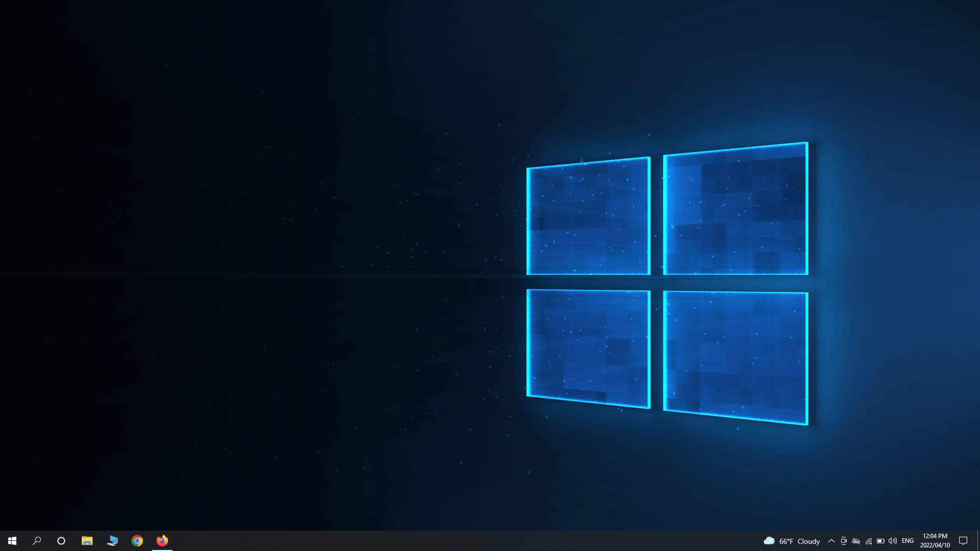Image resolution: width=980 pixels, height=551 pixels.
Task: Open the weather widget cloud icon
Action: pos(769,541)
